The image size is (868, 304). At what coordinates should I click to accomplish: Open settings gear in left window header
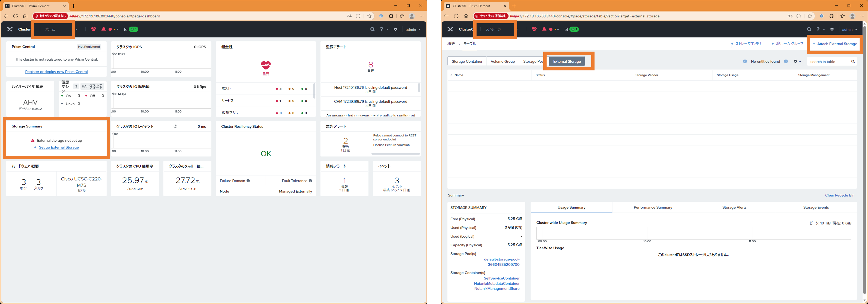pos(396,29)
